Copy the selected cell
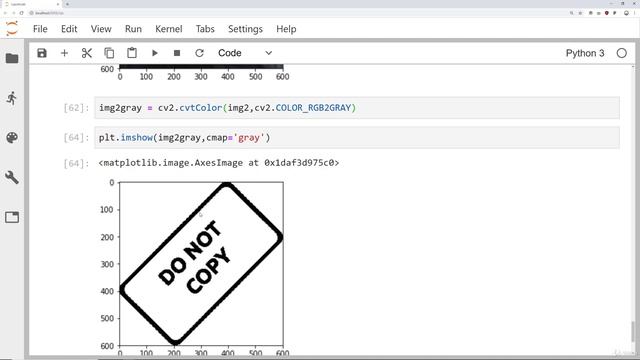Viewport: 640px width, 360px height. coord(109,53)
